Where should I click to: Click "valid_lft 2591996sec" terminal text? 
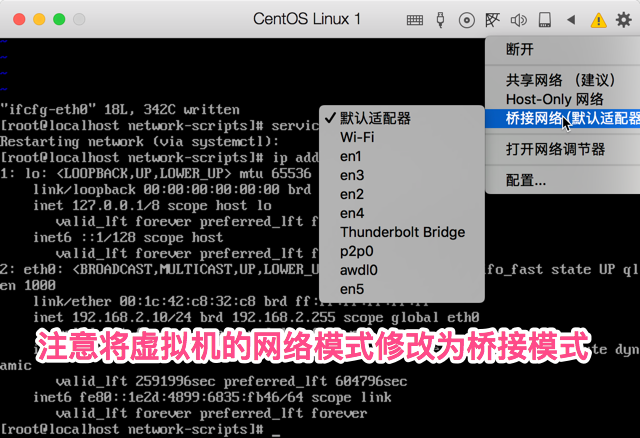pyautogui.click(x=136, y=381)
